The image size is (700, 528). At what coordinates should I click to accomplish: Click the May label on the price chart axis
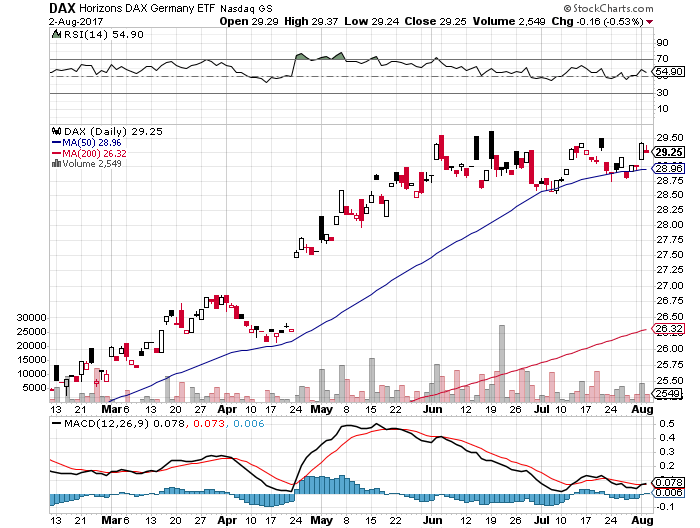320,409
